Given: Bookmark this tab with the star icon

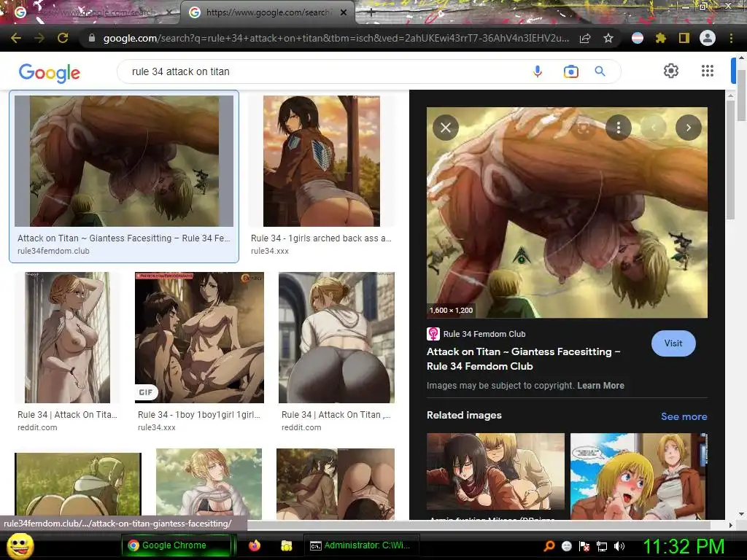Looking at the screenshot, I should pyautogui.click(x=608, y=38).
